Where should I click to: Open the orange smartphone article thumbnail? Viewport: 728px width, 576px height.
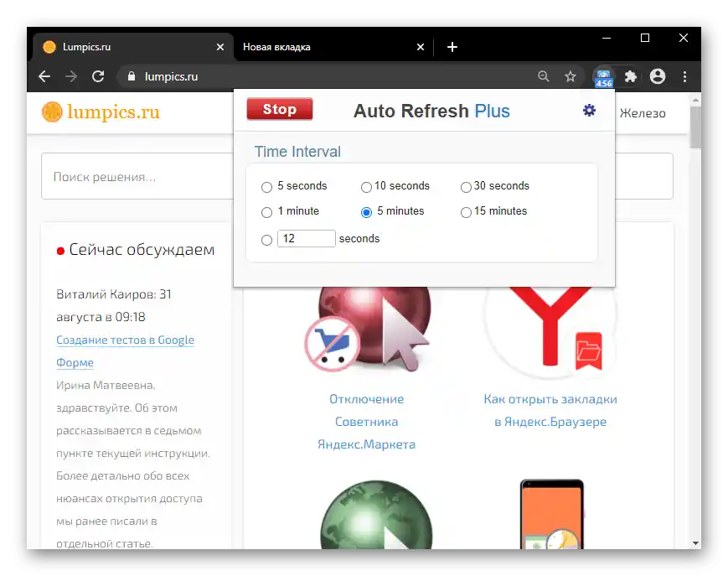tap(551, 514)
